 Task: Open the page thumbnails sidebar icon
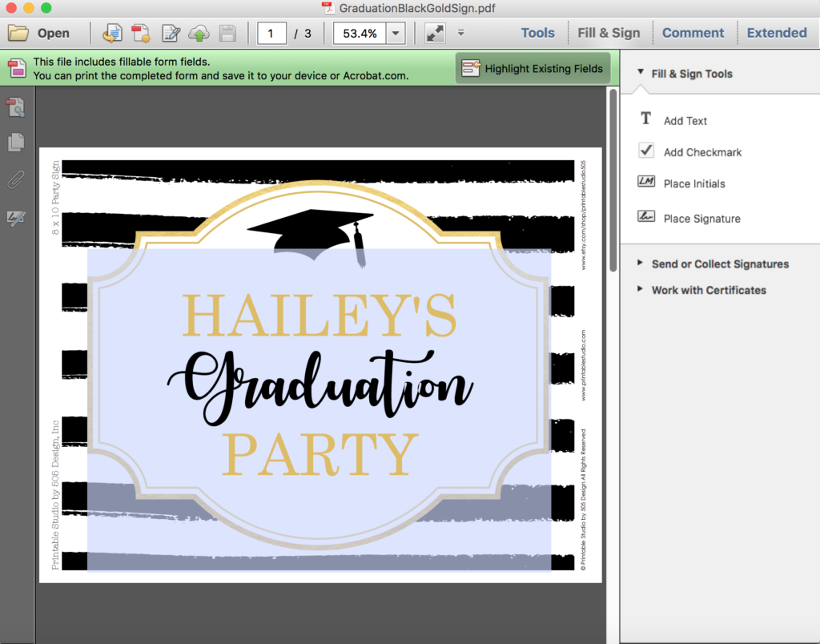(x=16, y=107)
